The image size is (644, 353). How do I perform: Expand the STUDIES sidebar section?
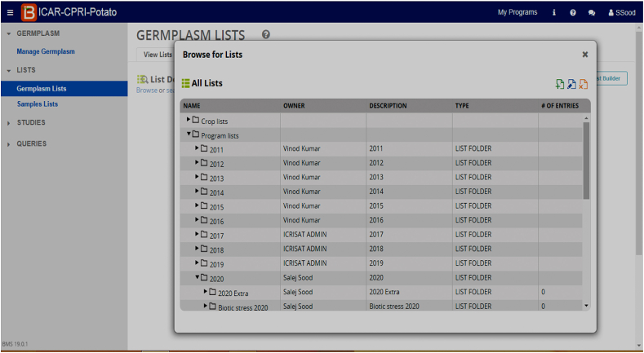click(x=9, y=123)
